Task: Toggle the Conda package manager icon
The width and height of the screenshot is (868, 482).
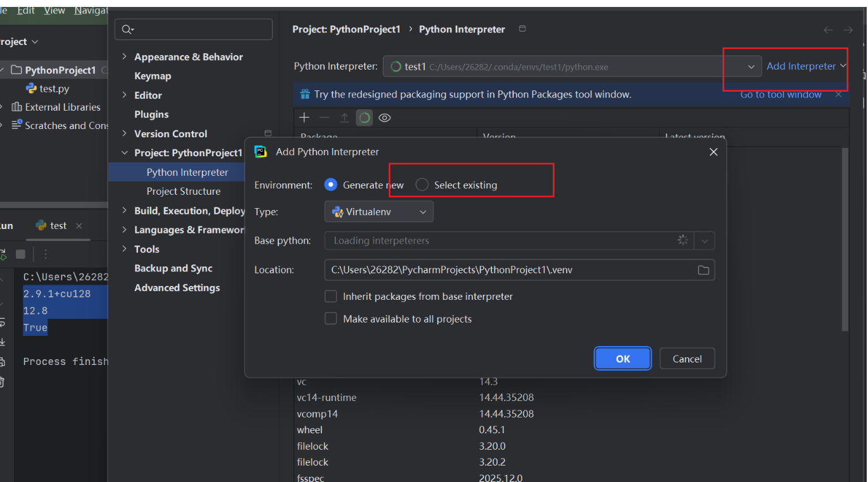Action: [x=364, y=118]
